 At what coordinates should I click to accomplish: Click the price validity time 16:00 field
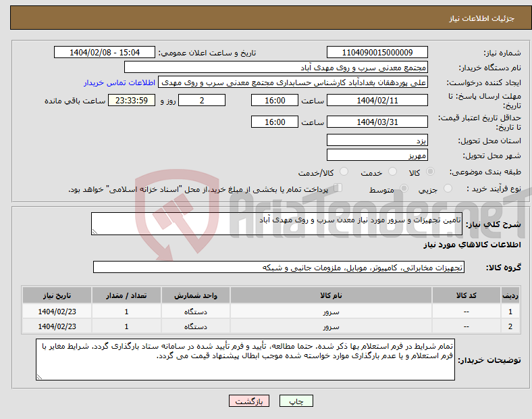(x=275, y=122)
